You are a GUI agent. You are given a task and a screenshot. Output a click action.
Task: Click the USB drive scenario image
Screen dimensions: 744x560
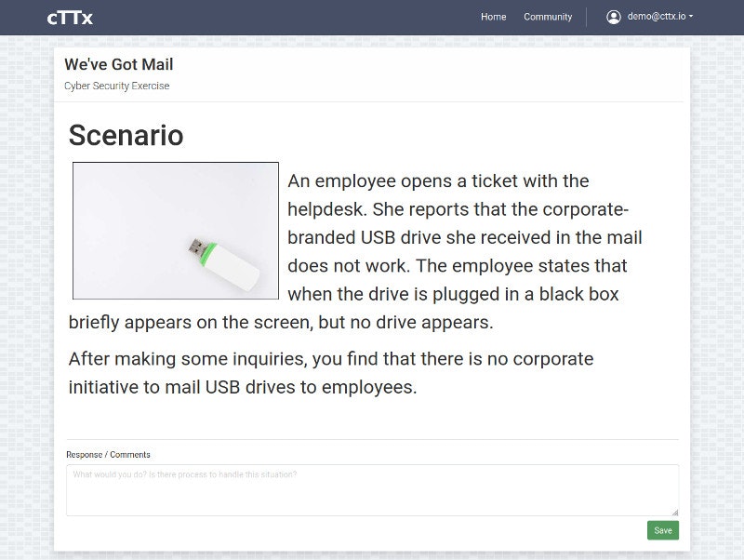click(176, 231)
